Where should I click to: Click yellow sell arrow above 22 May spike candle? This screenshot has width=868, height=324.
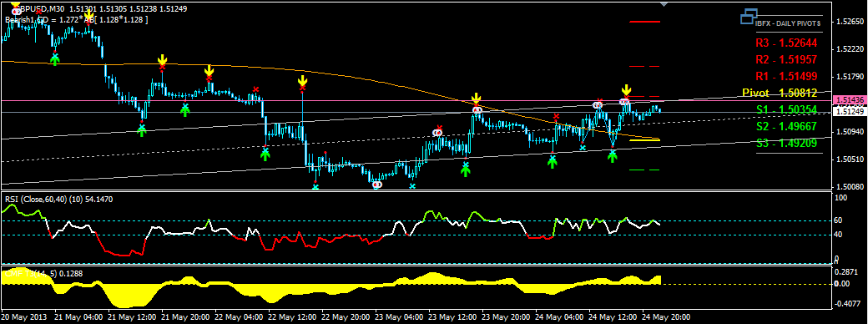point(302,80)
